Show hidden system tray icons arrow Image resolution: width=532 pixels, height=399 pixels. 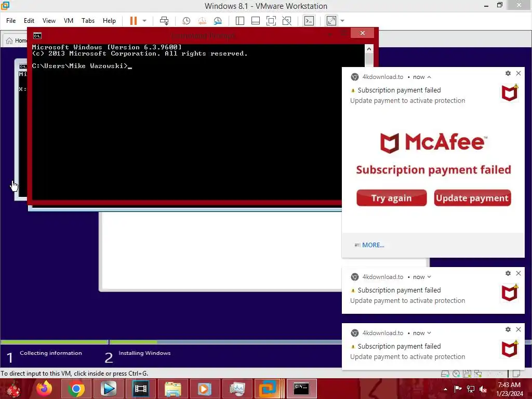point(445,389)
